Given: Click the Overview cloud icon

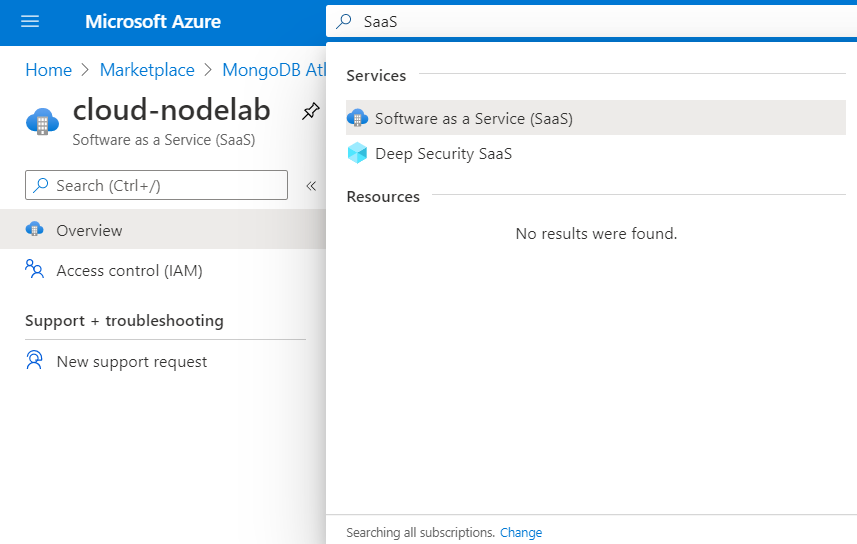Looking at the screenshot, I should point(34,229).
